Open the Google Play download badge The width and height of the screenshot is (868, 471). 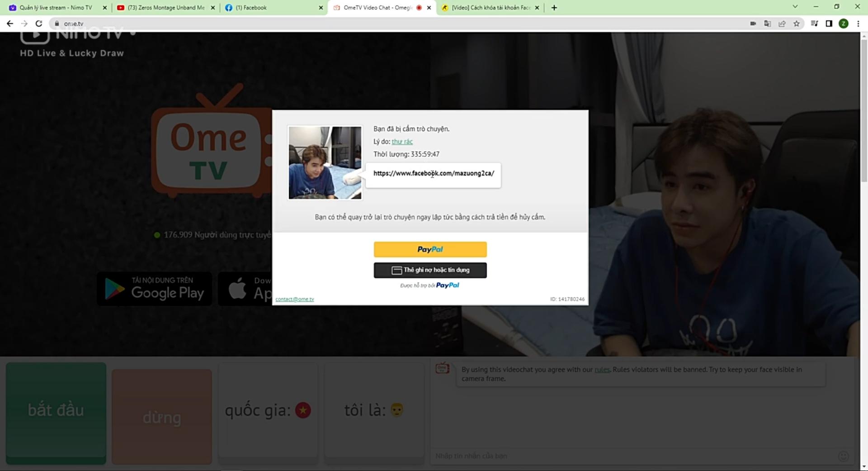[x=154, y=289]
